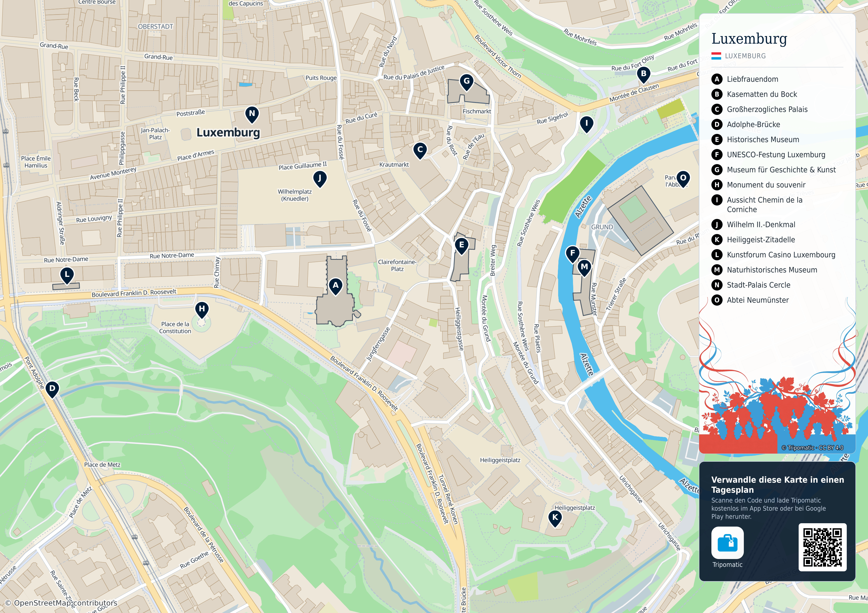Viewport: 868px width, 613px height.
Task: Click the Place d'Armes map label
Action: [x=195, y=155]
